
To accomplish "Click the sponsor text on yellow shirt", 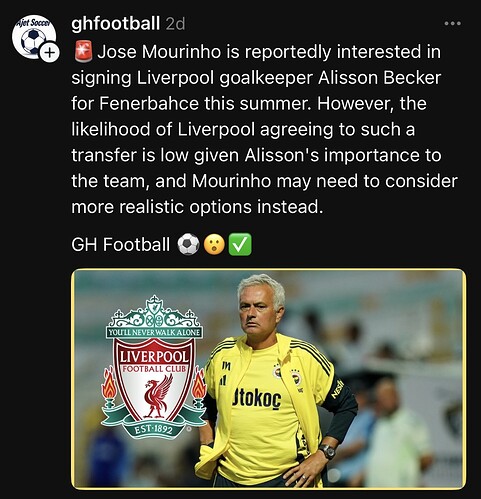I will [257, 398].
